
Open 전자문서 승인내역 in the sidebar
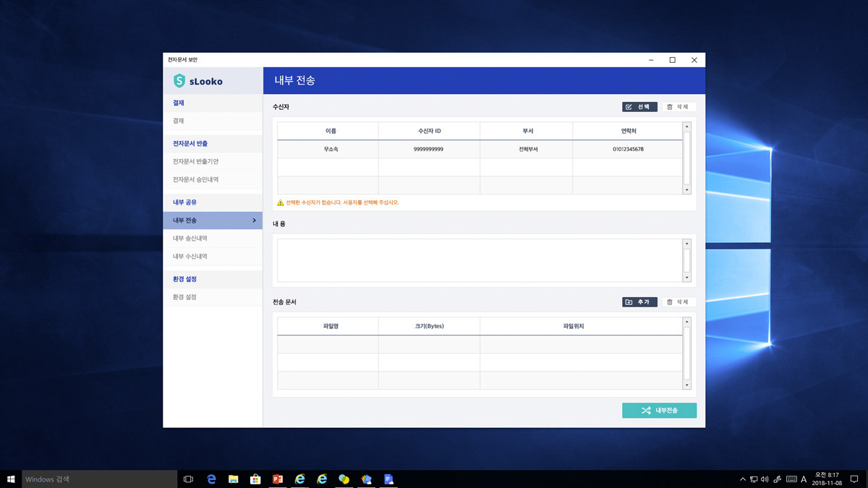pos(213,179)
